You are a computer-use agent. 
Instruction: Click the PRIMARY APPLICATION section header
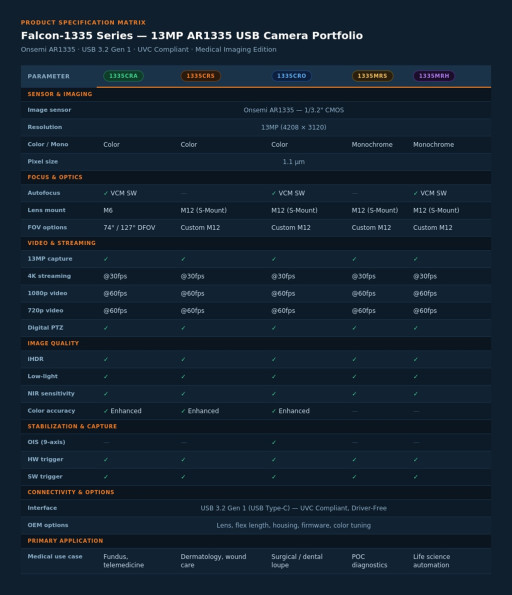click(x=65, y=541)
